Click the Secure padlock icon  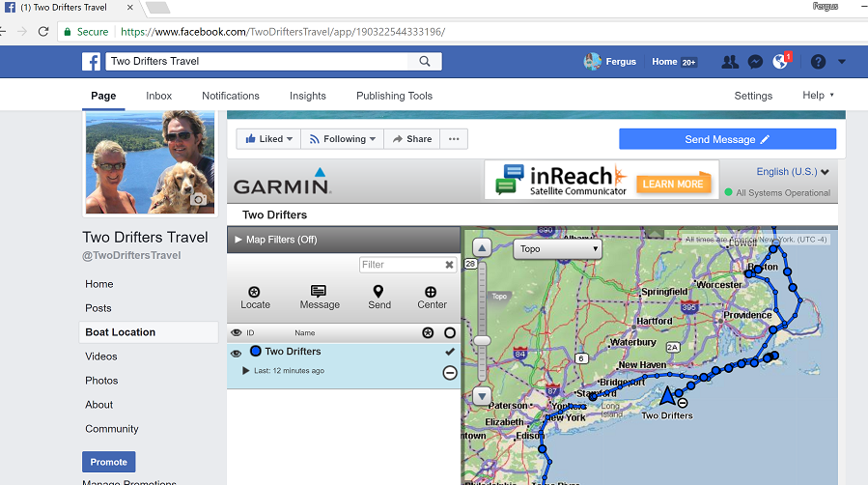(x=68, y=32)
